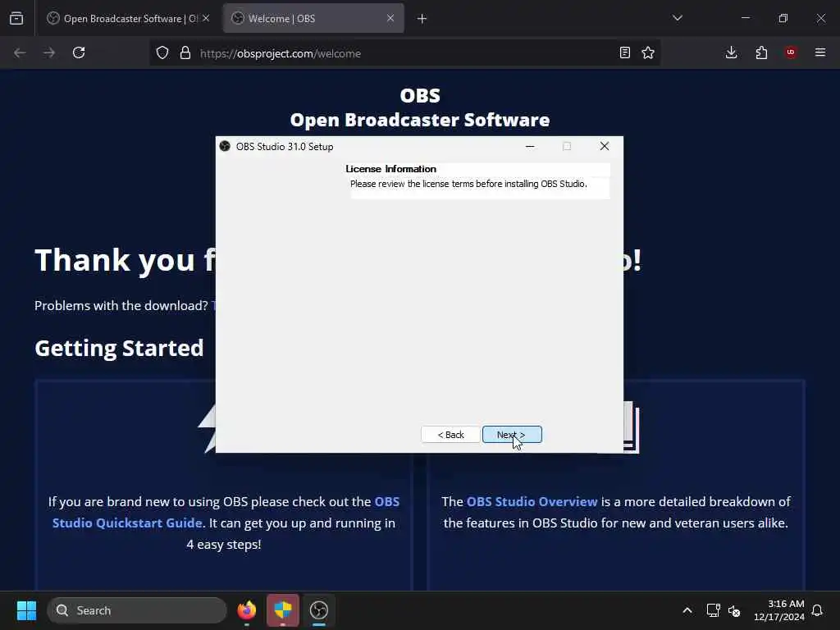
Task: Click the obsproject.com address bar
Action: 404,53
